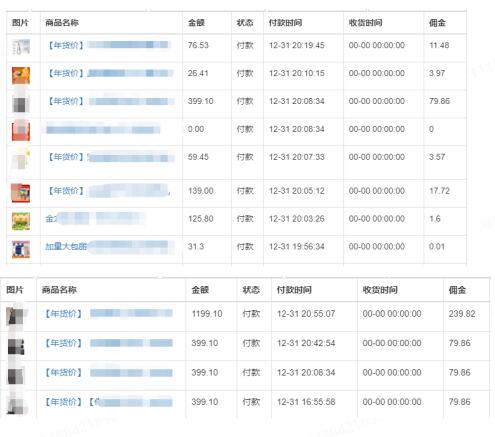The width and height of the screenshot is (495, 437).
Task: Select the payment time 12-31 20:55:07
Action: pyautogui.click(x=306, y=314)
